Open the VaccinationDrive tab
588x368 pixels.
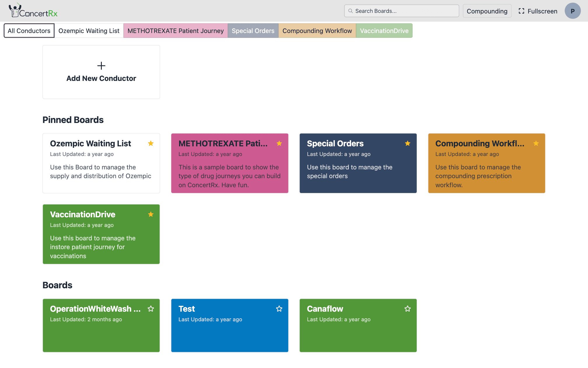pos(384,31)
